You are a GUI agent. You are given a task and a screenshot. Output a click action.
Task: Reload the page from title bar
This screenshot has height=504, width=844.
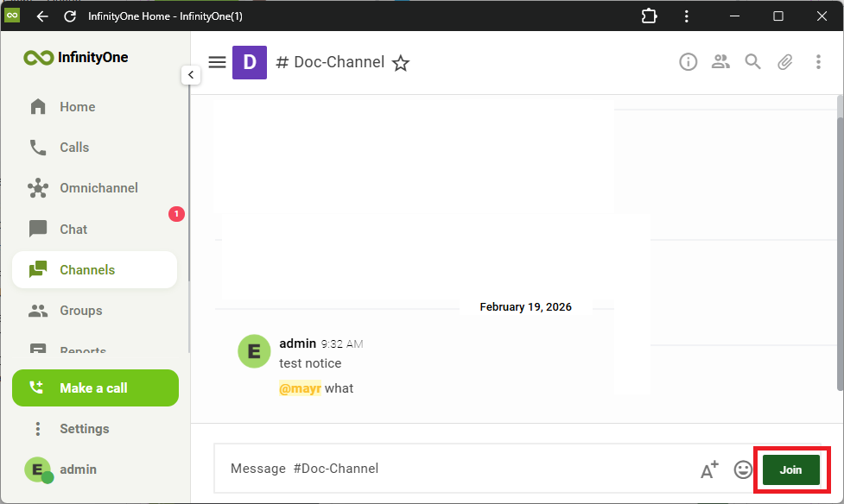pyautogui.click(x=70, y=16)
